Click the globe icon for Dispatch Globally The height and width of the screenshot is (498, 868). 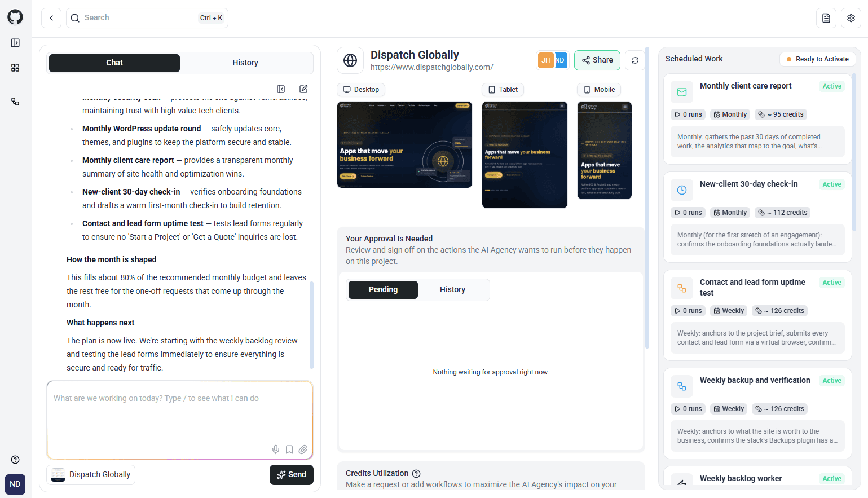click(x=350, y=60)
